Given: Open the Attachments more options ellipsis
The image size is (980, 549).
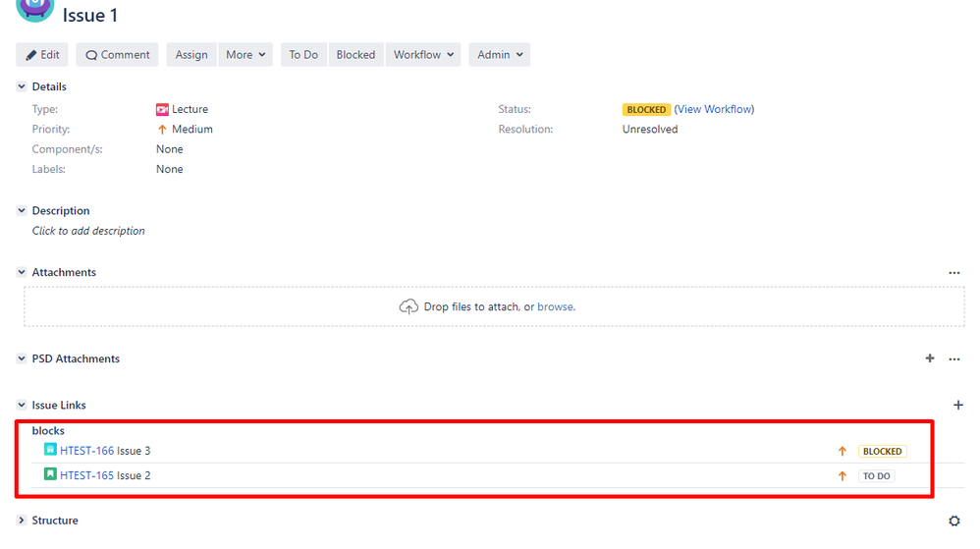Looking at the screenshot, I should tap(954, 273).
